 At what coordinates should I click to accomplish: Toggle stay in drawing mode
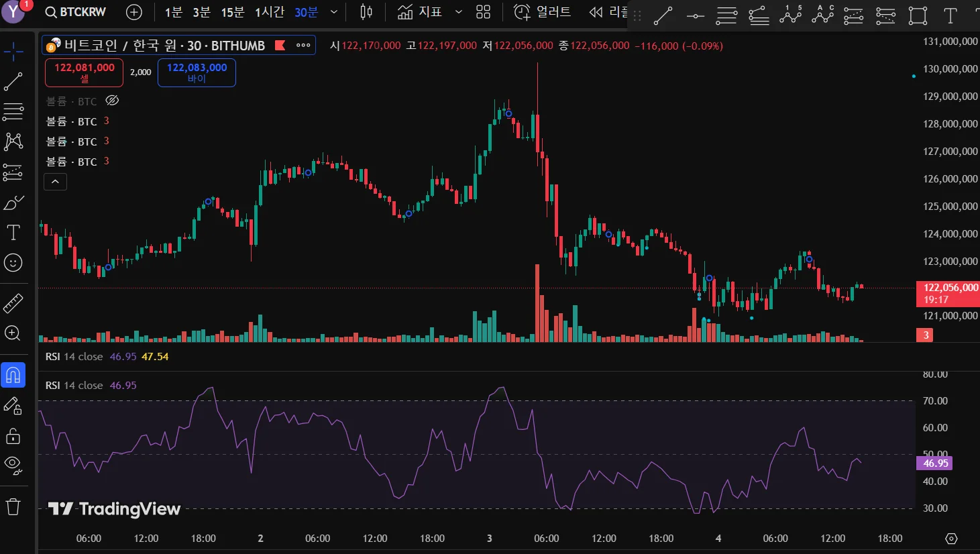point(13,406)
